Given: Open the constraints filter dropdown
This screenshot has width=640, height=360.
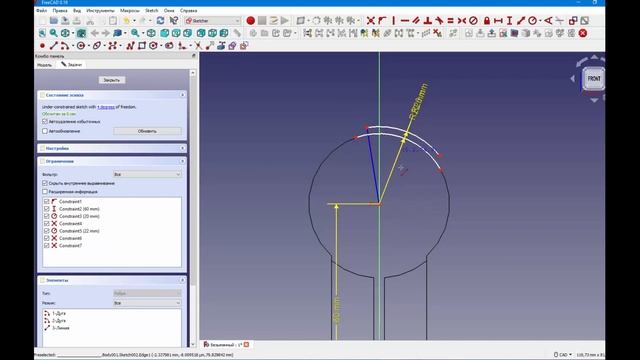Looking at the screenshot, I should click(147, 174).
